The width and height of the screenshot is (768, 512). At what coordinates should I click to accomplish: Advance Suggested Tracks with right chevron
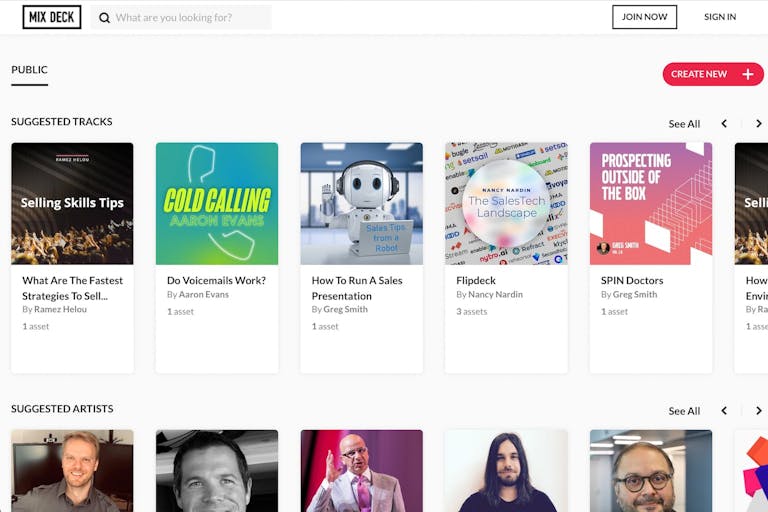(x=758, y=124)
